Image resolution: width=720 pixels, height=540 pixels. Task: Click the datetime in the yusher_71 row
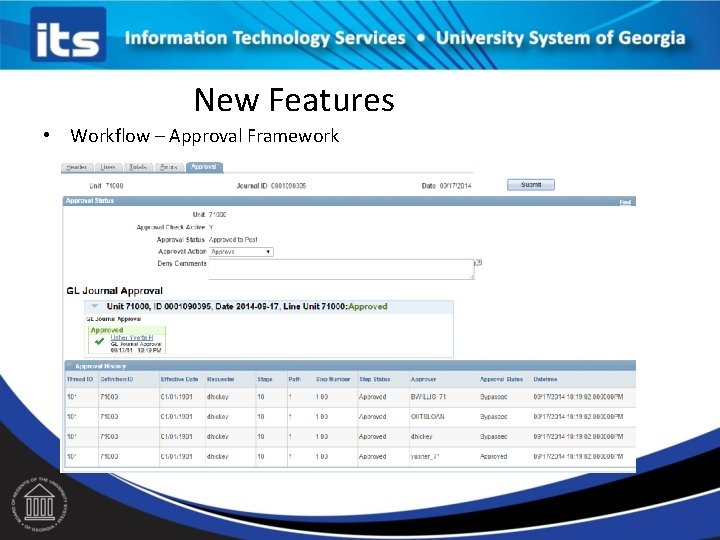[x=578, y=457]
